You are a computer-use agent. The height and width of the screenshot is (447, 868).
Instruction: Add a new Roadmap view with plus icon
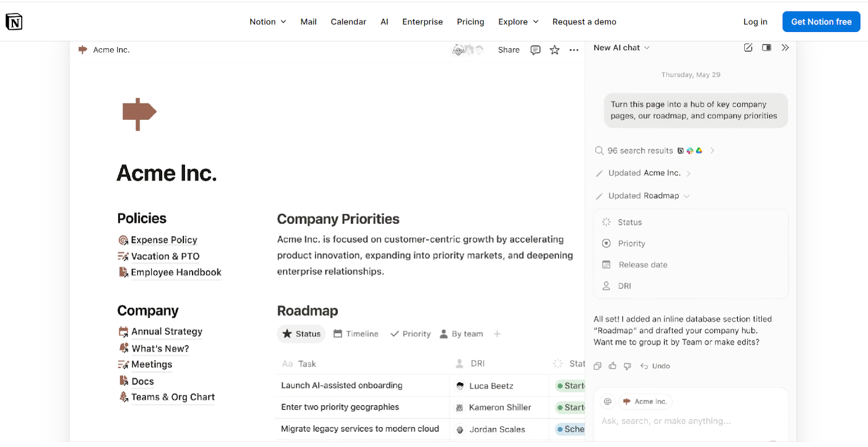click(x=497, y=334)
